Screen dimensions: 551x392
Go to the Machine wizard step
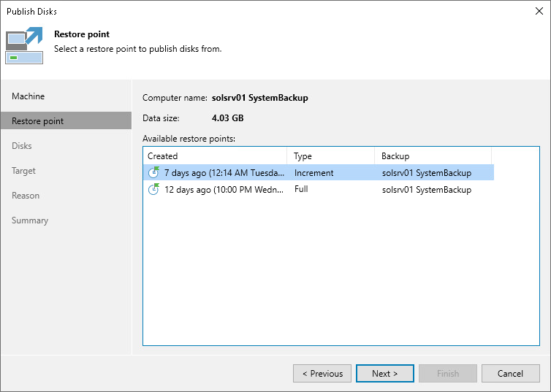(x=28, y=96)
